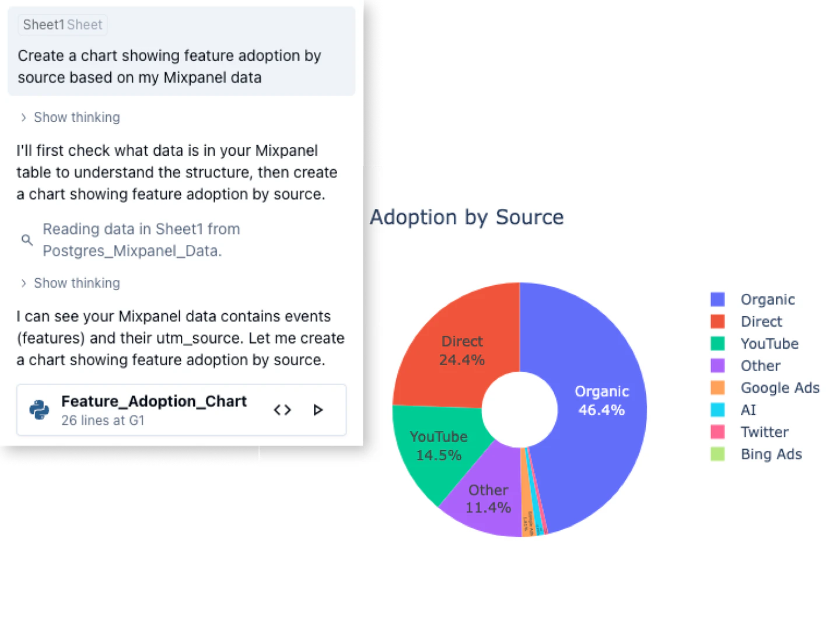Click the Bing Ads legend swatch

(x=717, y=454)
